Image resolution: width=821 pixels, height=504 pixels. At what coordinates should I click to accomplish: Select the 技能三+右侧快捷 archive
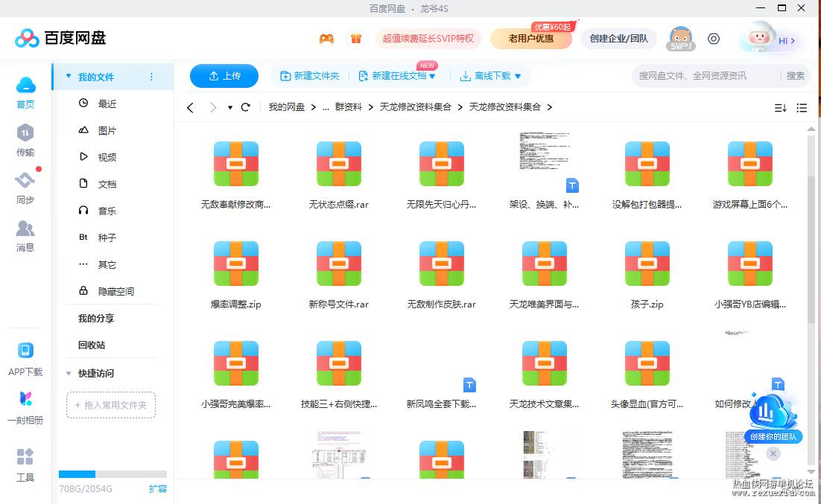[x=339, y=374]
